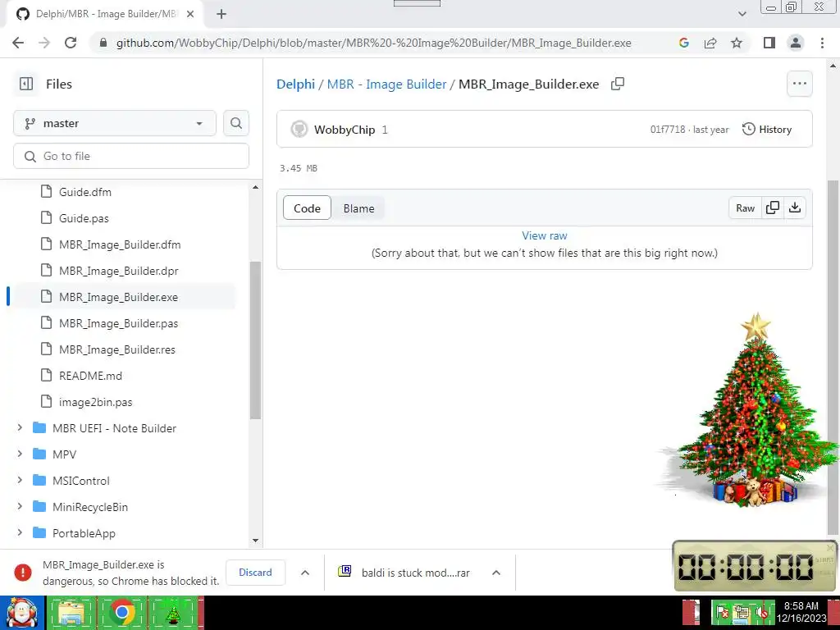
Task: Open File Explorer from the taskbar
Action: point(71,614)
